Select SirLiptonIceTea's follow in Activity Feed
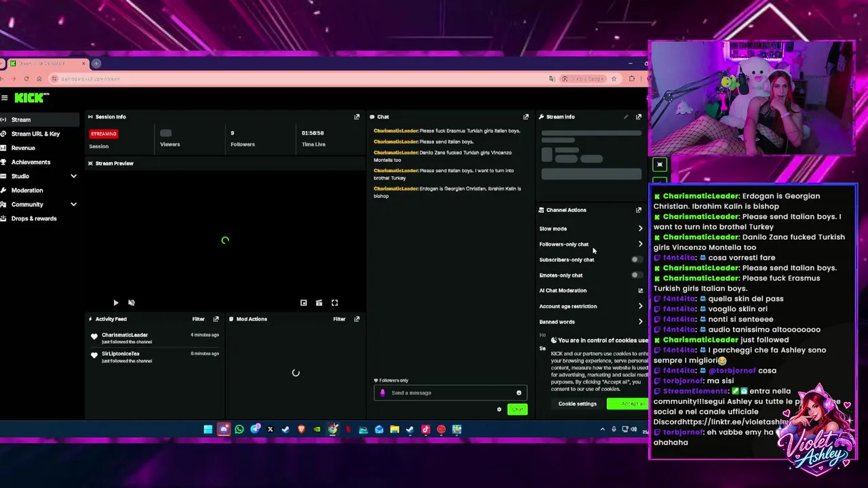 (155, 357)
